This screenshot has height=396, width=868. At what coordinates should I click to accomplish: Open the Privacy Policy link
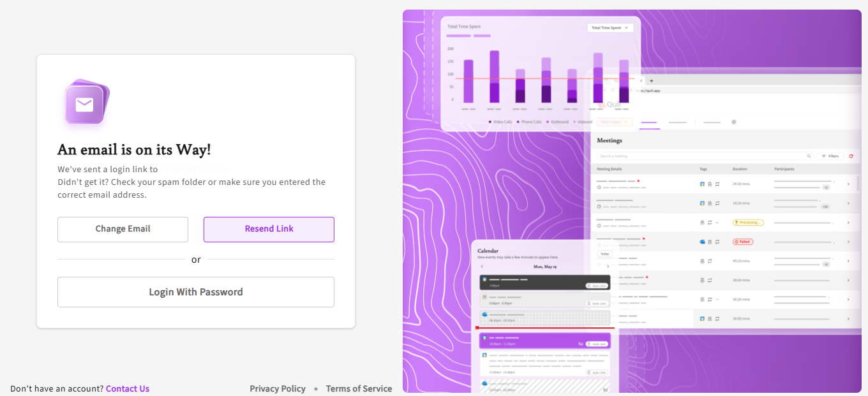point(278,388)
